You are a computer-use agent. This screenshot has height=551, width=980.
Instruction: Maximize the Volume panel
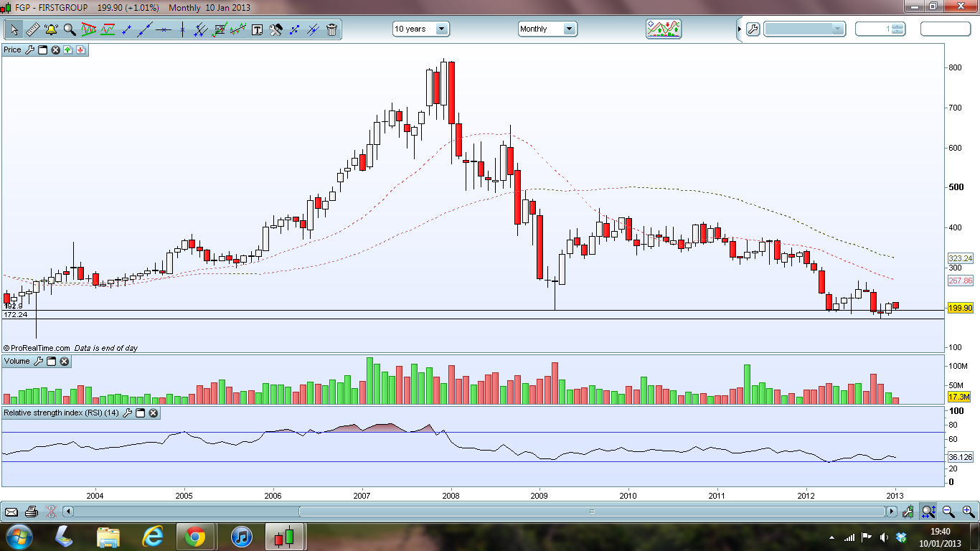click(x=52, y=362)
